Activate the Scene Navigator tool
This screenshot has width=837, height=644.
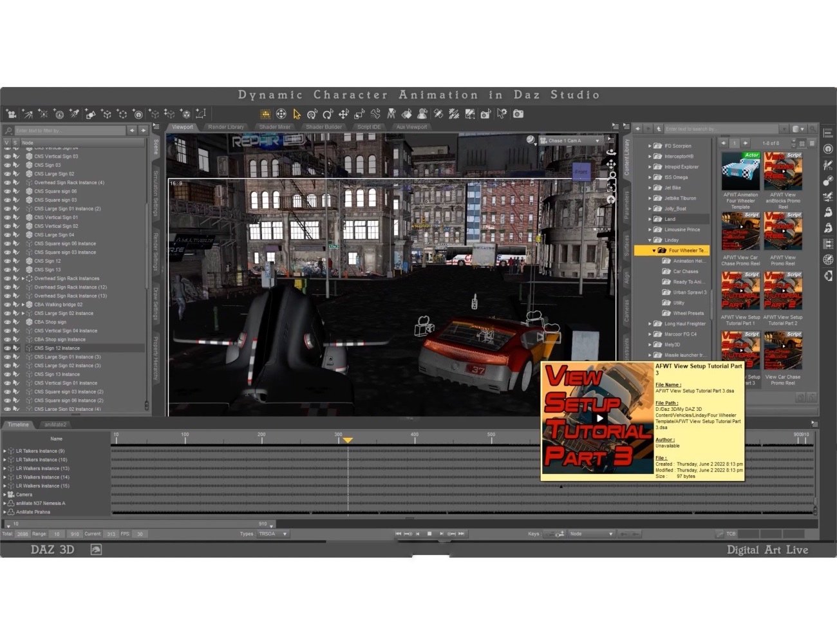pos(281,114)
